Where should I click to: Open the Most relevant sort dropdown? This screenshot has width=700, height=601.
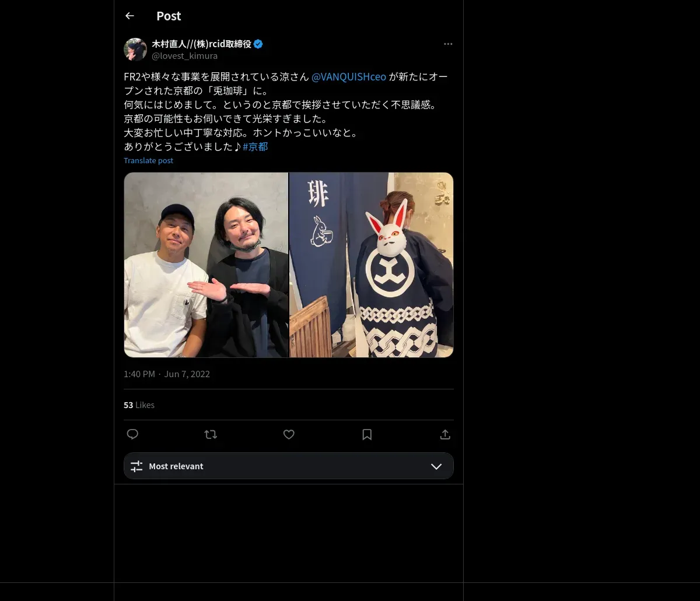(289, 466)
